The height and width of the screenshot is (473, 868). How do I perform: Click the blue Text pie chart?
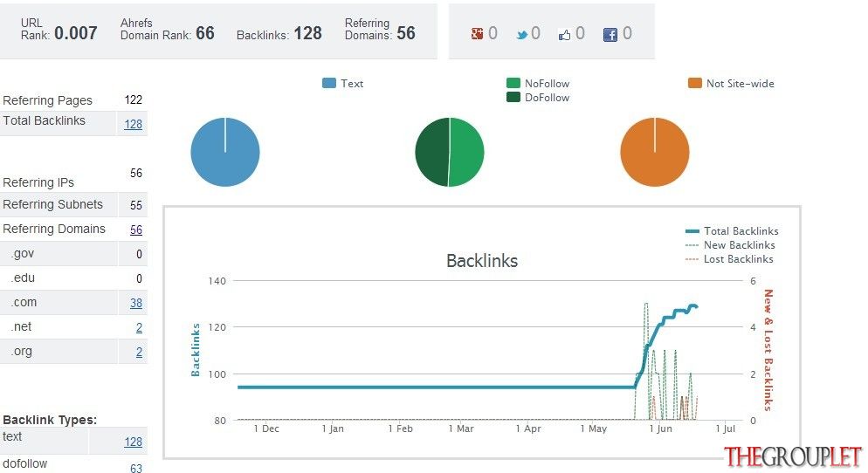(225, 152)
